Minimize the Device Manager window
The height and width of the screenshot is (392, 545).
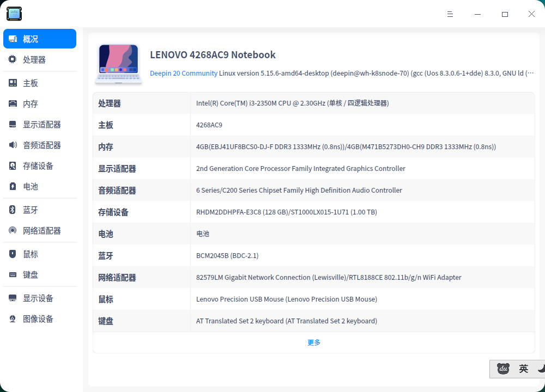coord(477,14)
